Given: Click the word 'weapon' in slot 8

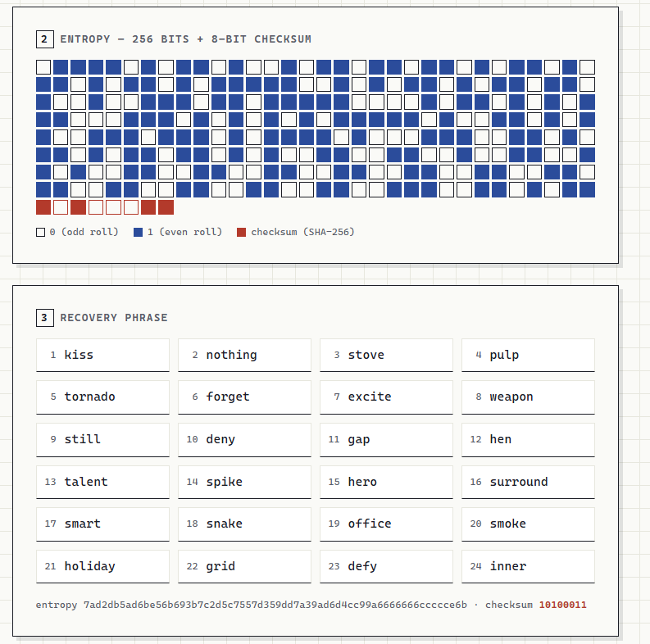Looking at the screenshot, I should tap(511, 397).
